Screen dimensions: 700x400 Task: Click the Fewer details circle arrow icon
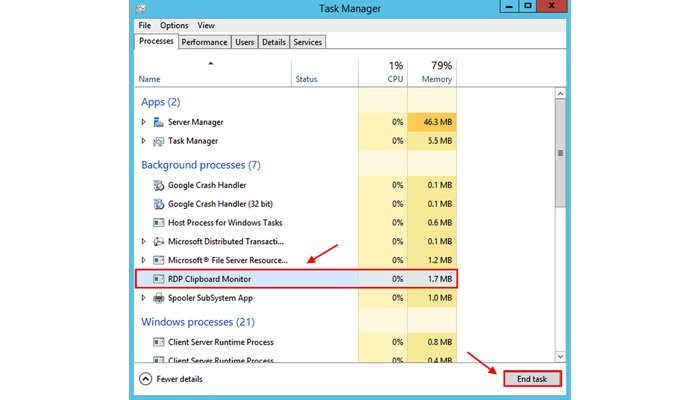[x=146, y=379]
